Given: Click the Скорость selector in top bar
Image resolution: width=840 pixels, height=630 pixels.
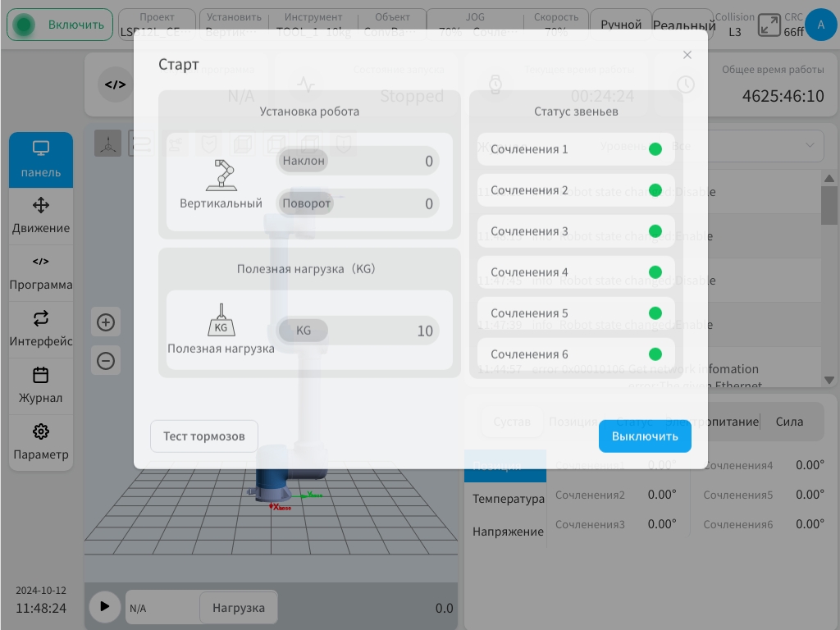Looking at the screenshot, I should pyautogui.click(x=555, y=25).
